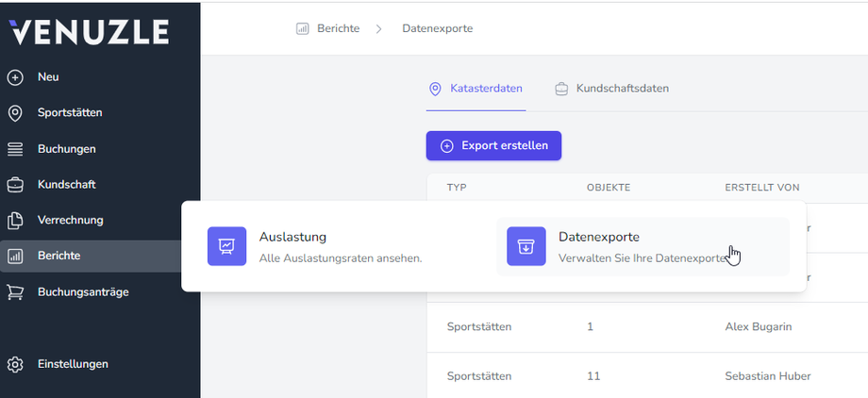Click the purple Datenexporte archive icon
Image resolution: width=868 pixels, height=398 pixels.
[x=526, y=246]
